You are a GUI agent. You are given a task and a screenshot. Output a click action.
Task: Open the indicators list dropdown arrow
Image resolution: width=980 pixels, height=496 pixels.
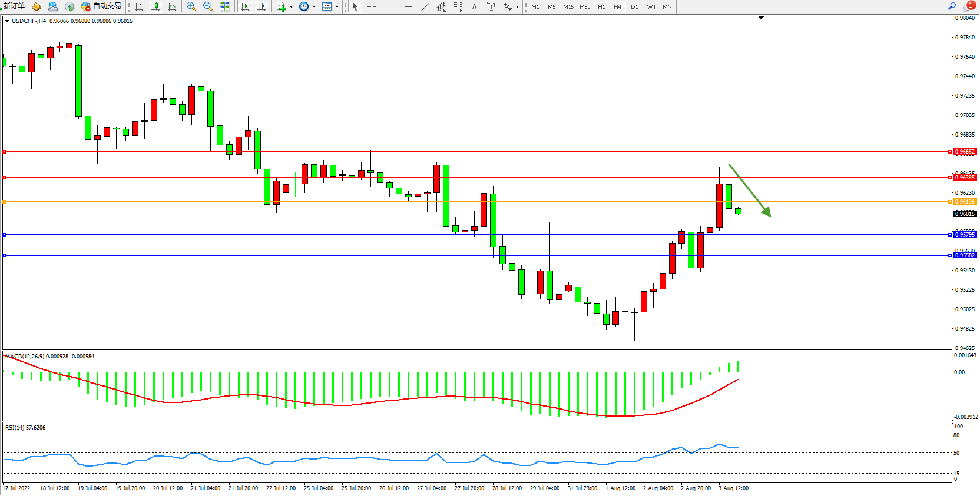click(x=291, y=7)
